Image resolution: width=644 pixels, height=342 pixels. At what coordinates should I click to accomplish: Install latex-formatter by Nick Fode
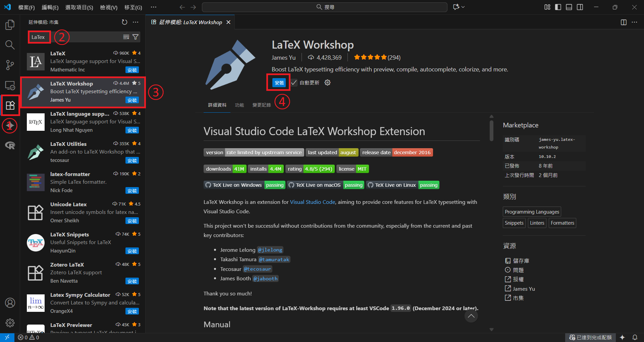(x=132, y=191)
